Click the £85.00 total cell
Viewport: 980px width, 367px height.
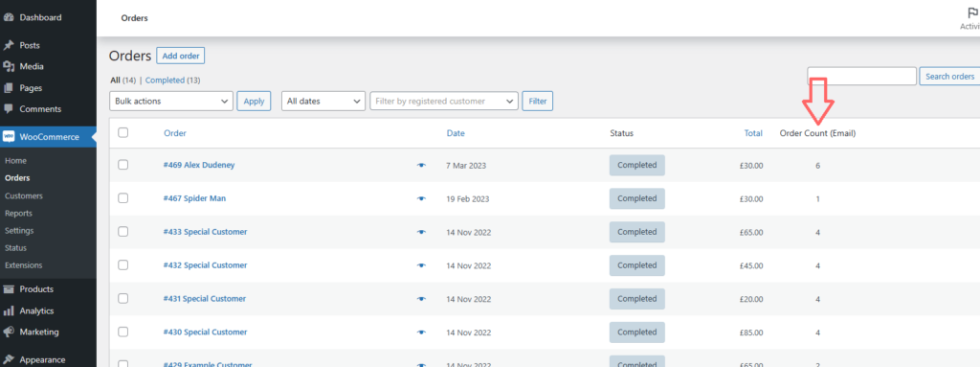(751, 333)
